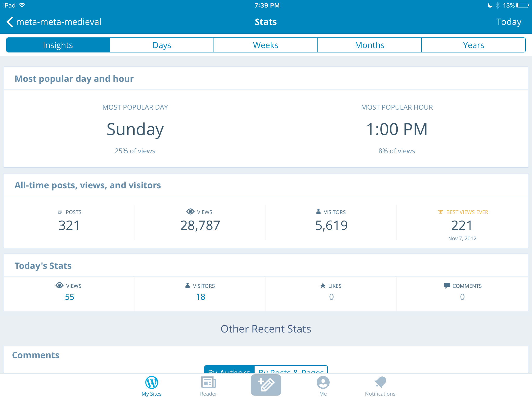Viewport: 532px width, 399px height.
Task: Open the Me profile icon
Action: click(x=323, y=383)
